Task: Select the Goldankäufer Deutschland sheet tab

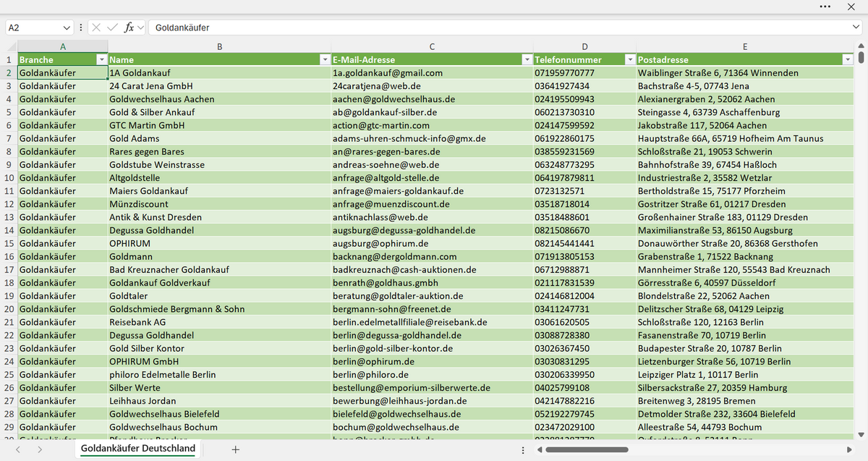Action: 138,449
